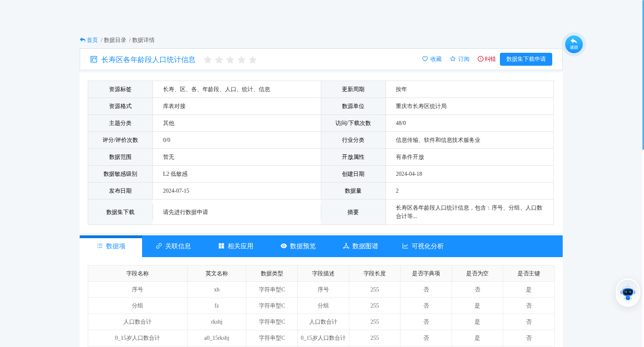This screenshot has width=644, height=347.
Task: Click the 数据集下载申请 button
Action: (526, 59)
